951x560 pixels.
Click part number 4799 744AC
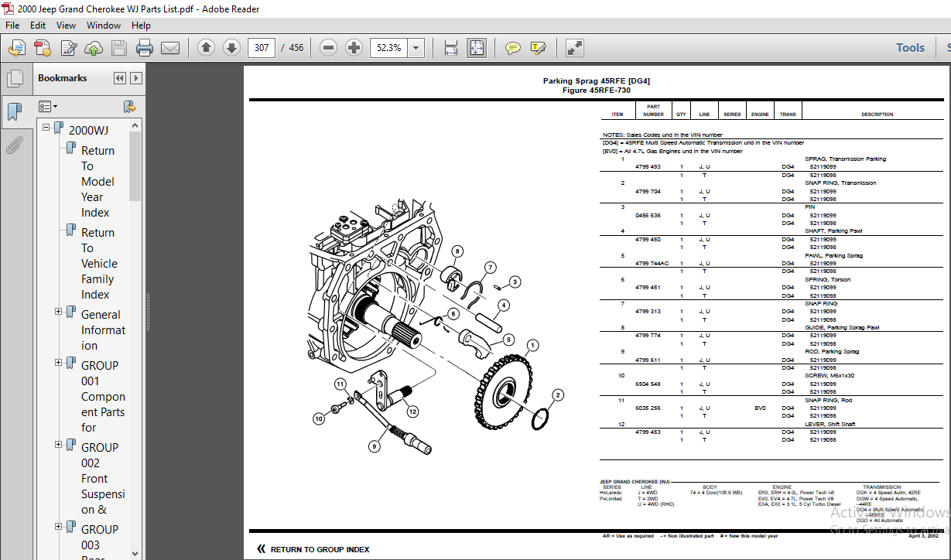click(x=652, y=263)
